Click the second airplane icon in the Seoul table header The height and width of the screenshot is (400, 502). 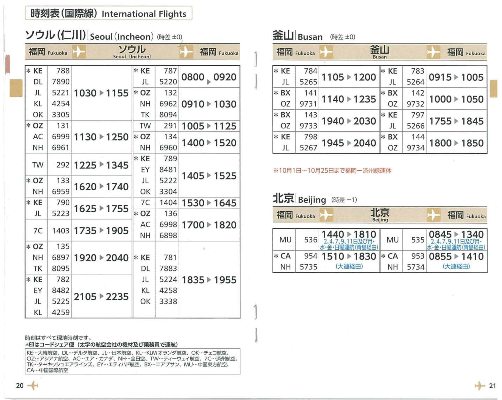tap(186, 52)
